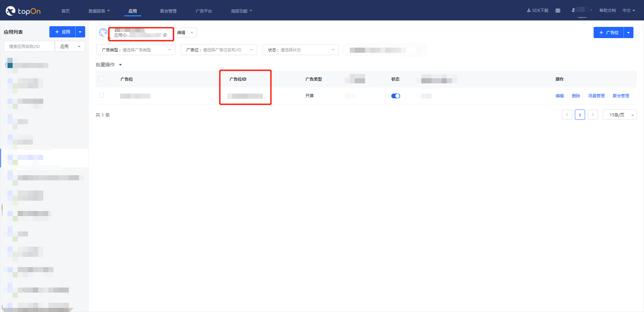The width and height of the screenshot is (644, 312).
Task: Check the checkbox for the ad placement row
Action: point(101,95)
